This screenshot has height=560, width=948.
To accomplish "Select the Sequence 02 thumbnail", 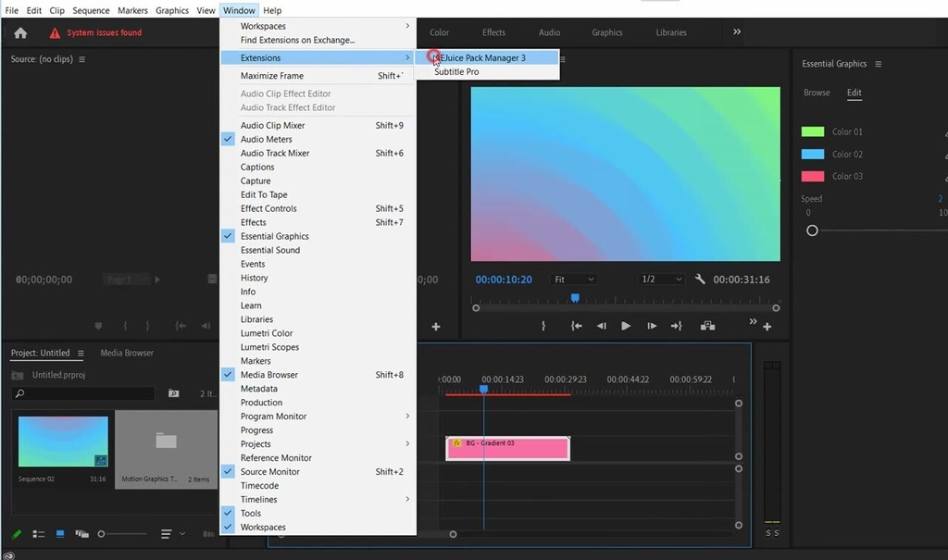I will pyautogui.click(x=63, y=442).
